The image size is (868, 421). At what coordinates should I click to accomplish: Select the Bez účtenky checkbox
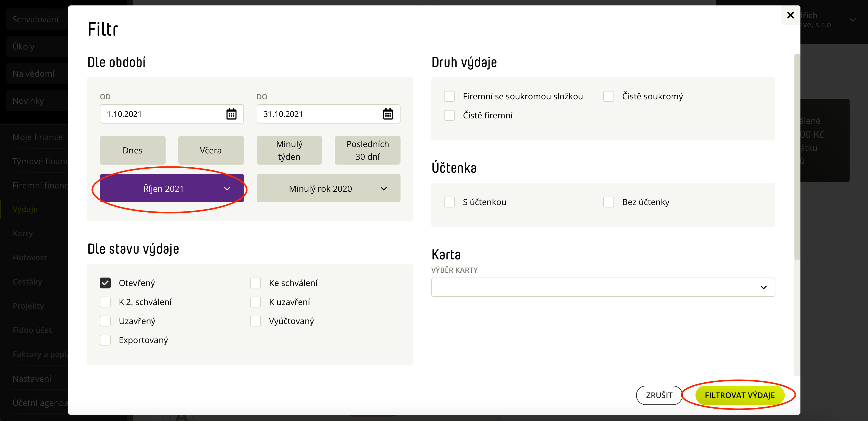608,202
